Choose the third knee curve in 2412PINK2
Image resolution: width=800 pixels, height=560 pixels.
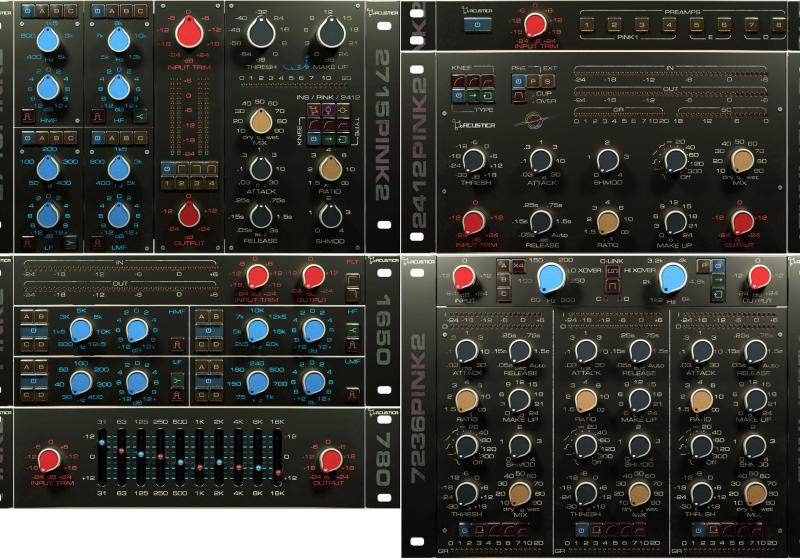(x=488, y=81)
